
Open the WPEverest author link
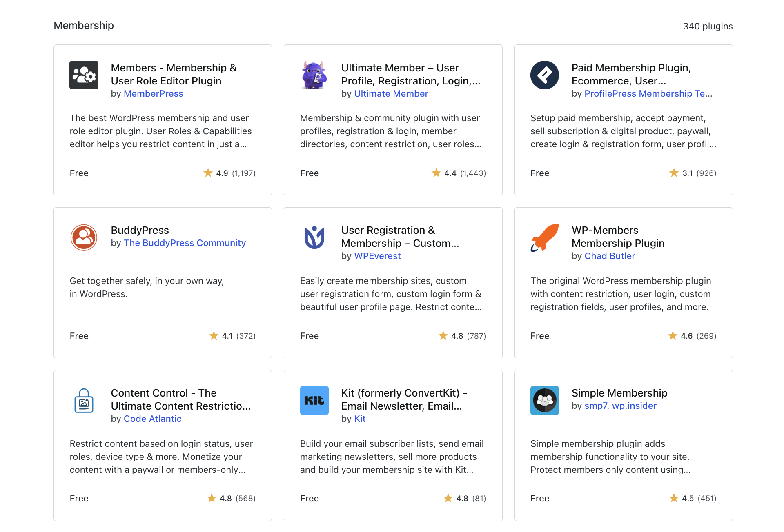(377, 256)
